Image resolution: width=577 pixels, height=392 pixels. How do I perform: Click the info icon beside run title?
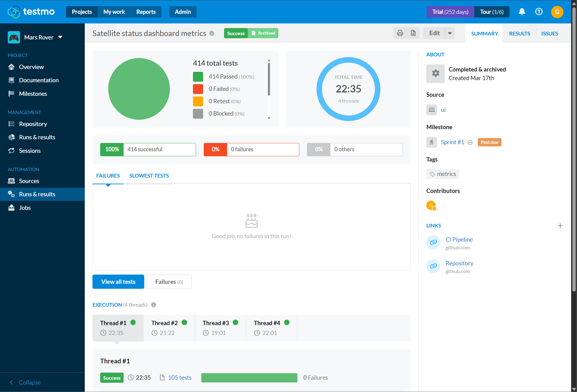[x=212, y=33]
